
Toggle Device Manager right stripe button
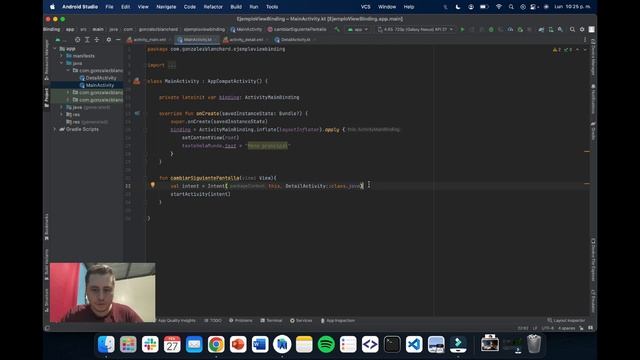pyautogui.click(x=593, y=57)
